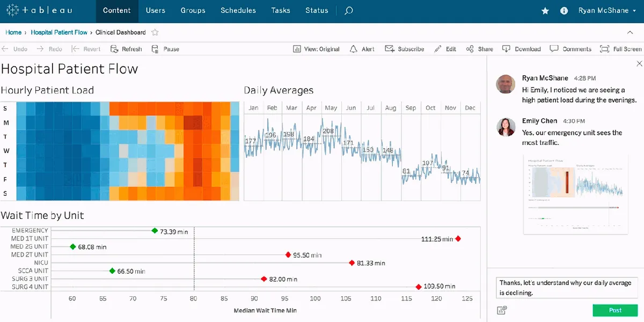
Task: Click the SURG 4 UNIT row label
Action: [x=30, y=287]
